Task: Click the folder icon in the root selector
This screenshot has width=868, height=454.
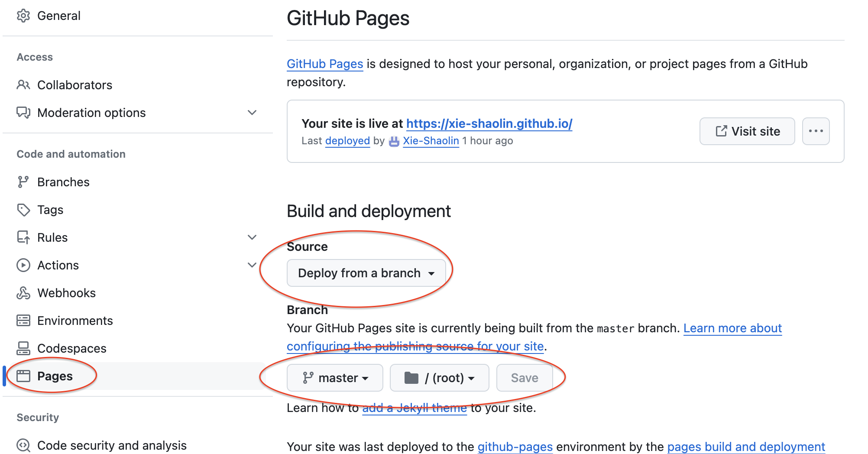Action: (x=411, y=378)
